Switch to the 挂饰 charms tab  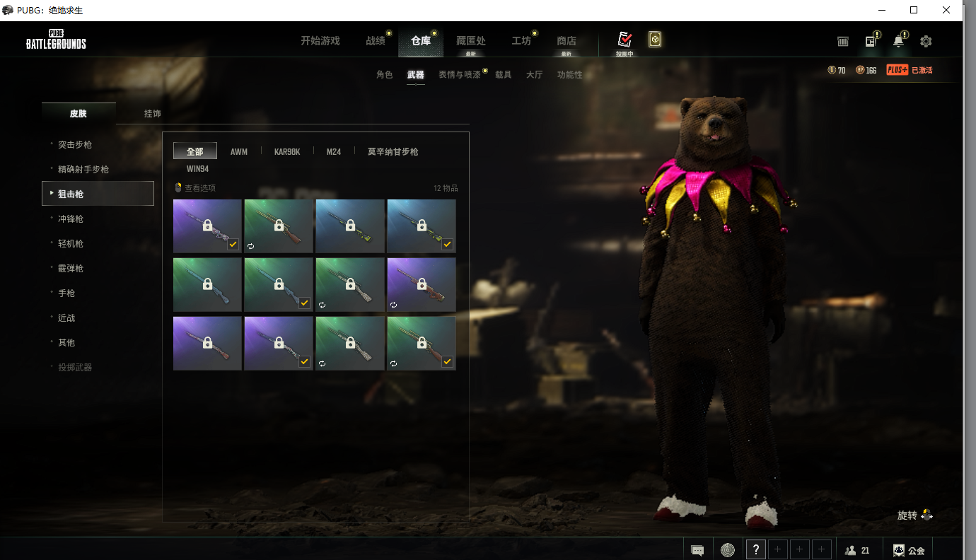click(x=153, y=113)
